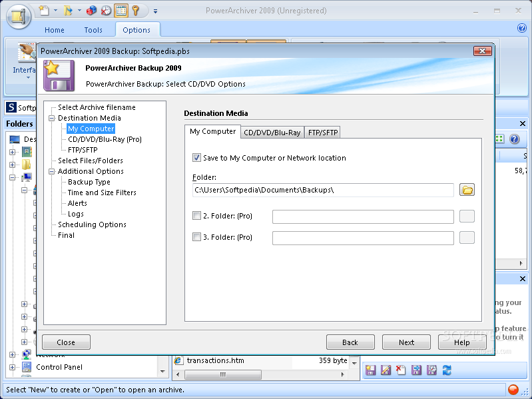Click the Run backup arrow diskette icon

[x=416, y=370]
